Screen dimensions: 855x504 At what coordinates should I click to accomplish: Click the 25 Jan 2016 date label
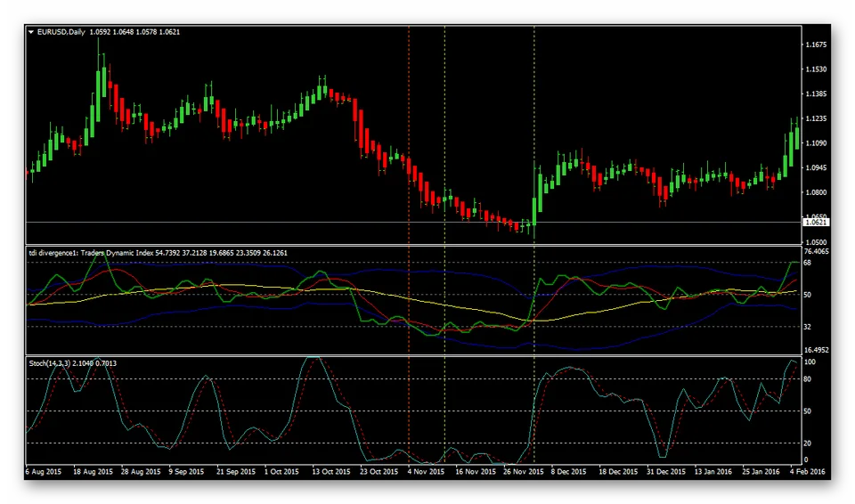click(761, 471)
